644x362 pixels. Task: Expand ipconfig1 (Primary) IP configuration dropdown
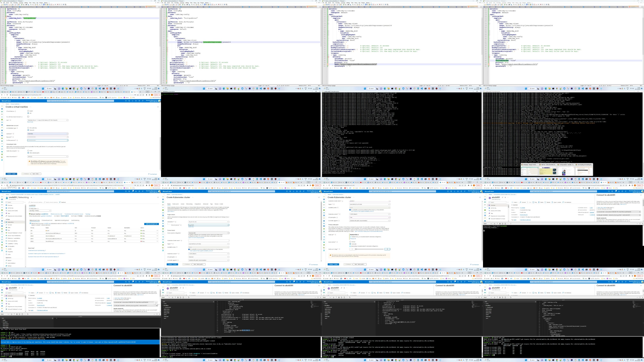40,211
